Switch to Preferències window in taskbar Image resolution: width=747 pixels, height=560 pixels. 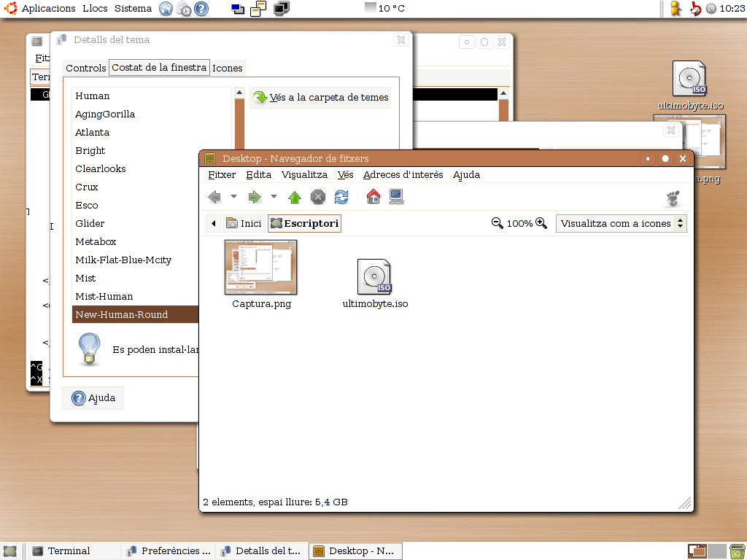tap(168, 551)
